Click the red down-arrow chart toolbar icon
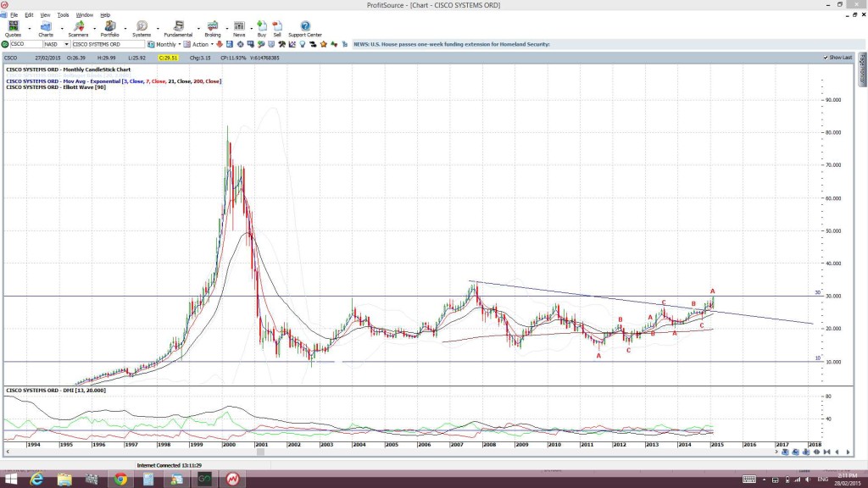Image resolution: width=868 pixels, height=488 pixels. pyautogui.click(x=220, y=44)
